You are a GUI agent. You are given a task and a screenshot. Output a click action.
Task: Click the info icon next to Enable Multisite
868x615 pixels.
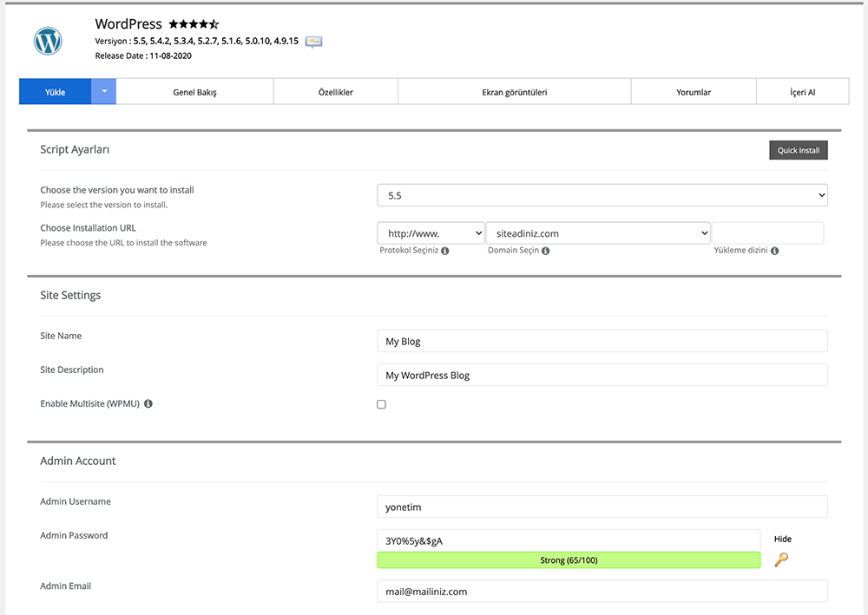pos(148,403)
